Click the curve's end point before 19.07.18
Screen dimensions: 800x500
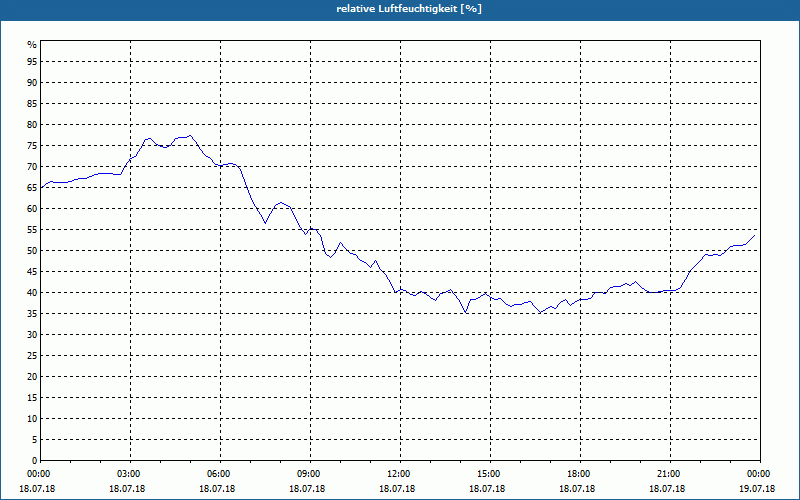[x=755, y=235]
